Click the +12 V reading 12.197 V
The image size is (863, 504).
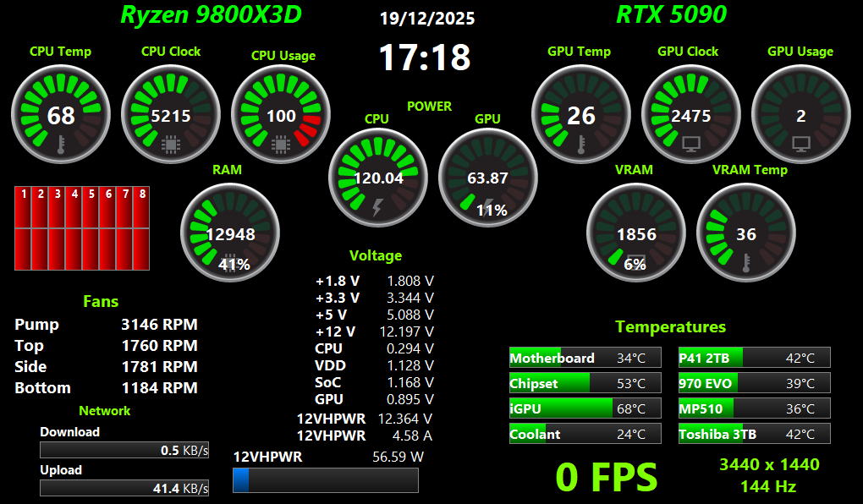[407, 331]
